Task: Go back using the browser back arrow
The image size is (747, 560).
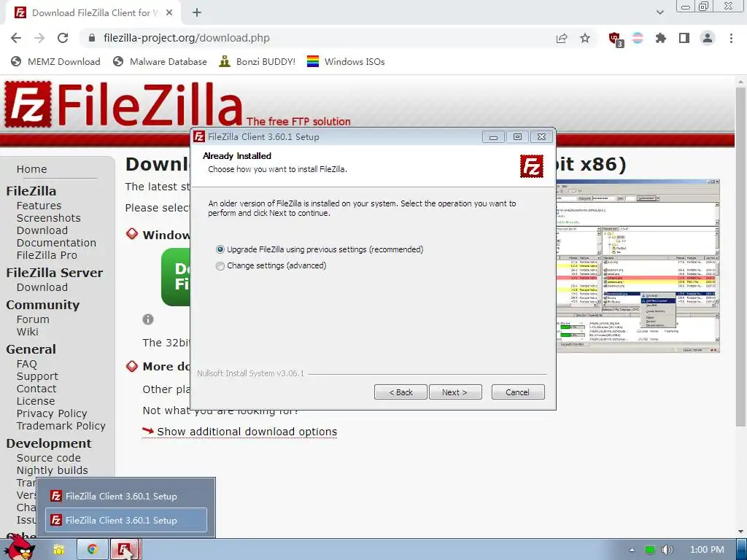Action: click(x=16, y=38)
